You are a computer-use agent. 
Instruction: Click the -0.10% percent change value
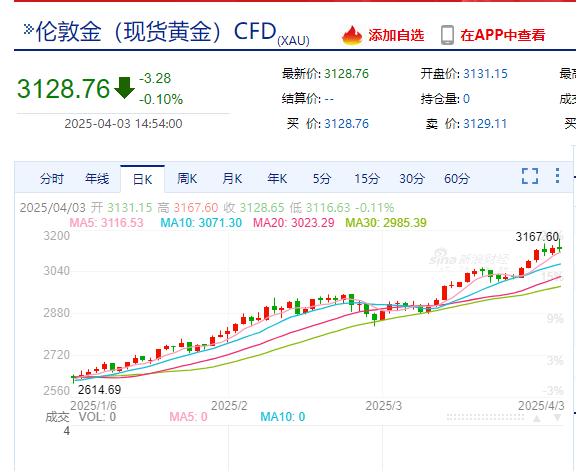(161, 99)
